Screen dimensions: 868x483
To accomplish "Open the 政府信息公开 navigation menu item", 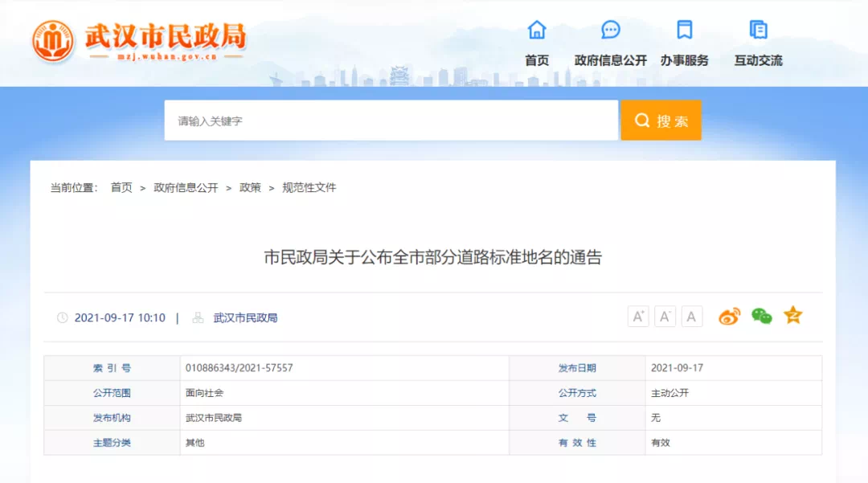I will [611, 60].
